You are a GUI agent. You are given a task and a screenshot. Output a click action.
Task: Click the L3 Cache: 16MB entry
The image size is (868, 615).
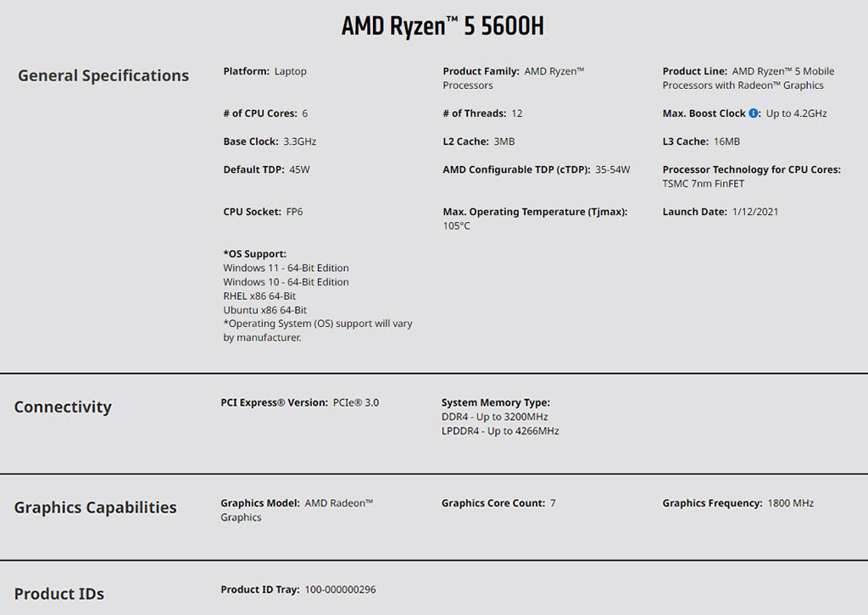[701, 141]
